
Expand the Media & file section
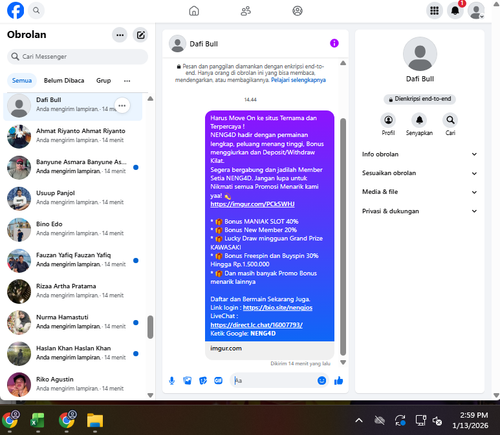click(419, 192)
